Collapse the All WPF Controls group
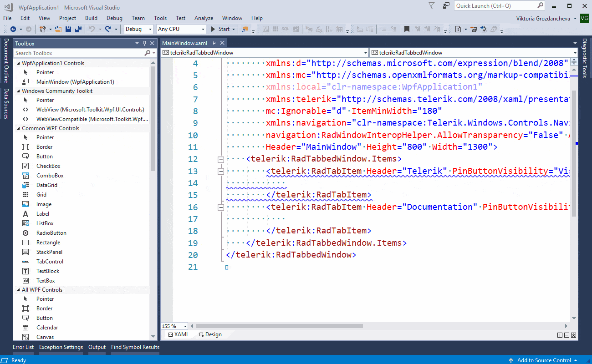This screenshot has width=592, height=364. click(18, 290)
